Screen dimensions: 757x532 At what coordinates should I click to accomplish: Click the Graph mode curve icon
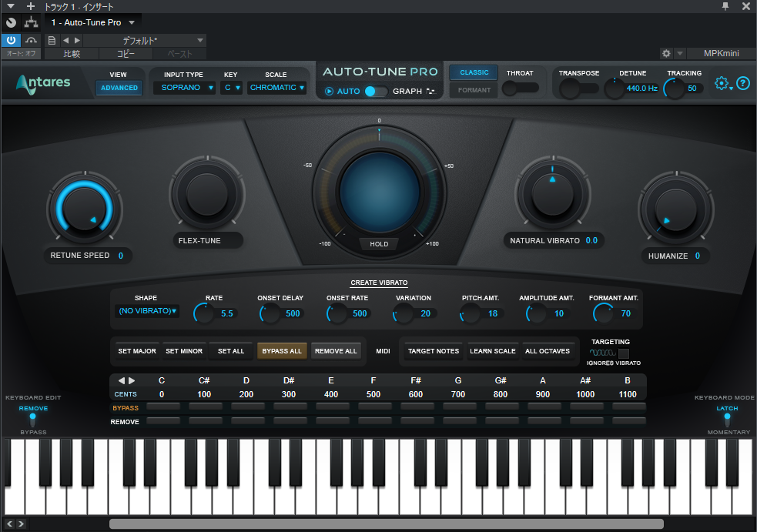tap(430, 92)
